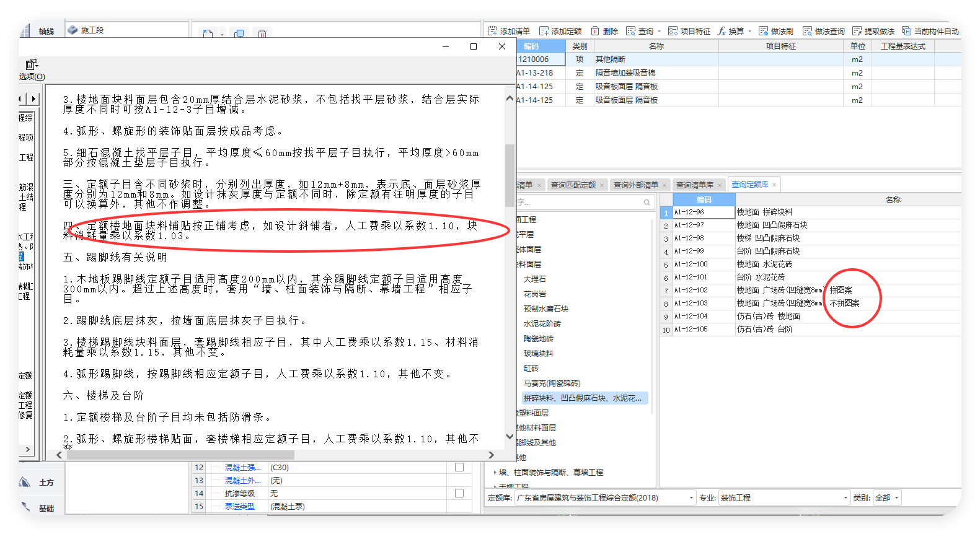Select 马赛克(陶瓷锦砖) in the chapter tree

click(x=552, y=383)
